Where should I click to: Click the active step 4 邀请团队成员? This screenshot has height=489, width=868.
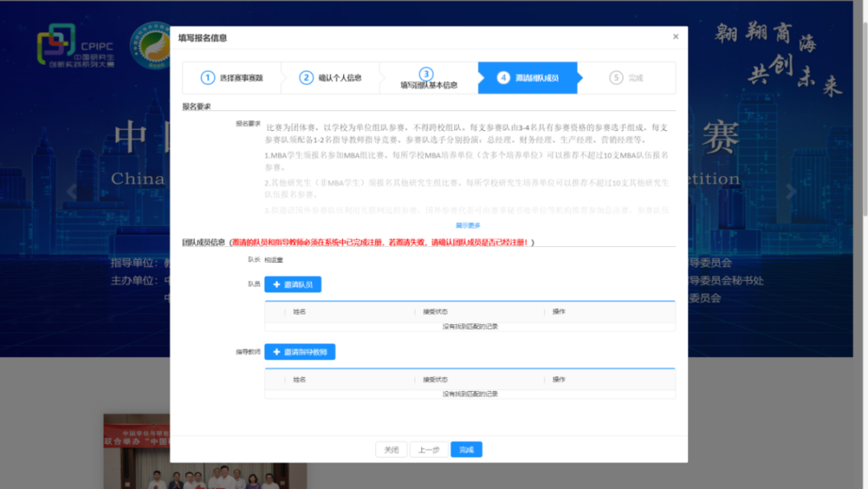[x=527, y=78]
